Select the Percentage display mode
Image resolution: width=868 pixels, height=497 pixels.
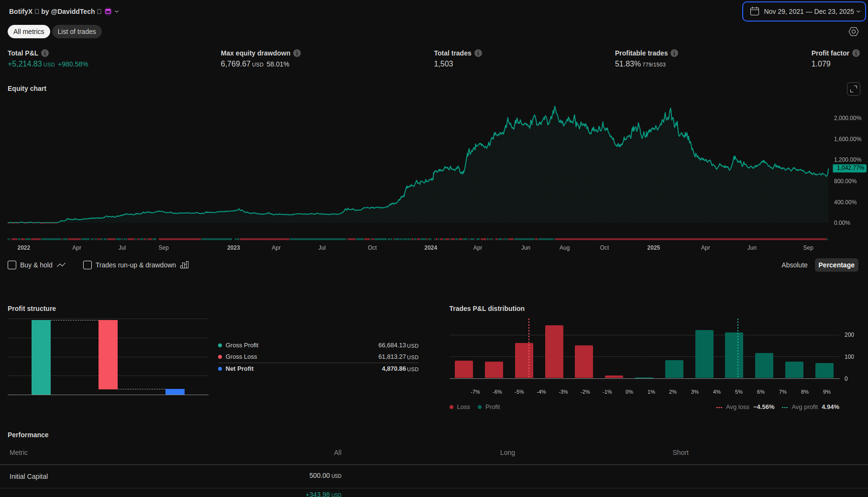coord(836,265)
